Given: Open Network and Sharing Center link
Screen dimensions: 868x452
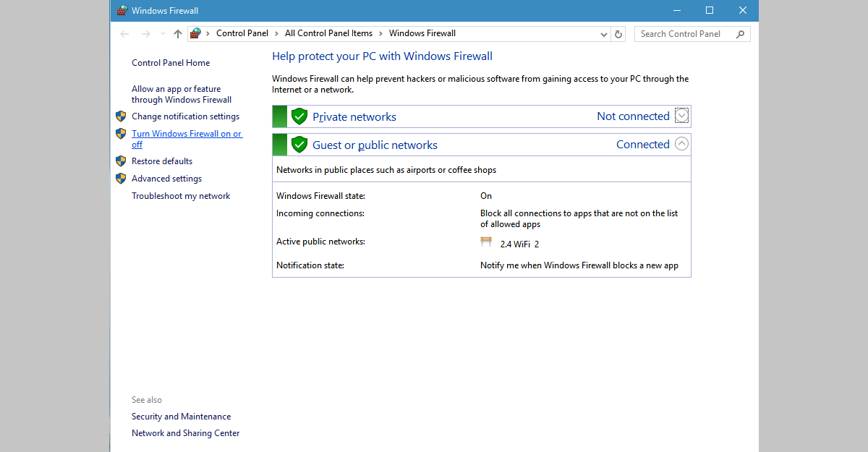Looking at the screenshot, I should pos(185,433).
